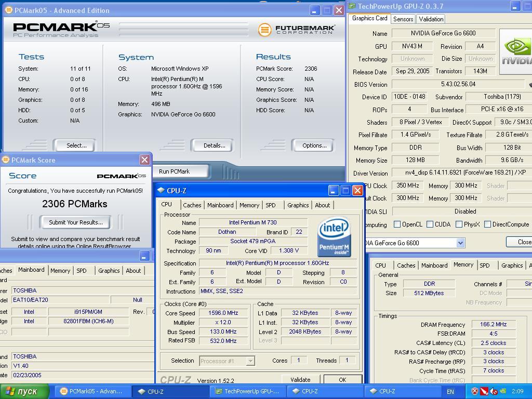Click Submit Your Results... button
The image size is (532, 399).
click(x=75, y=222)
